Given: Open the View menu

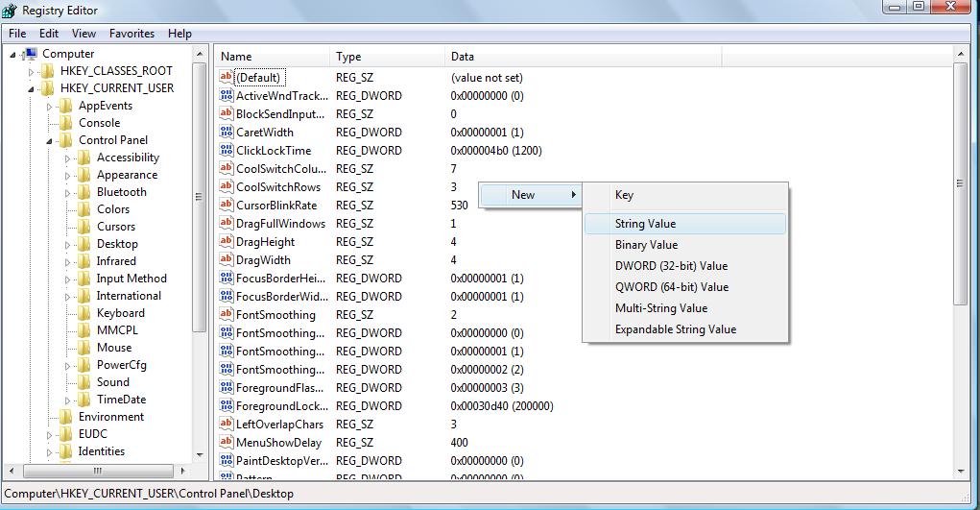Looking at the screenshot, I should coord(84,34).
